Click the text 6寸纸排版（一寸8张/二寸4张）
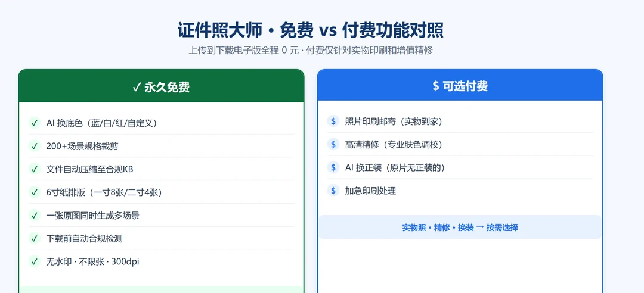644x293 pixels. coord(104,192)
